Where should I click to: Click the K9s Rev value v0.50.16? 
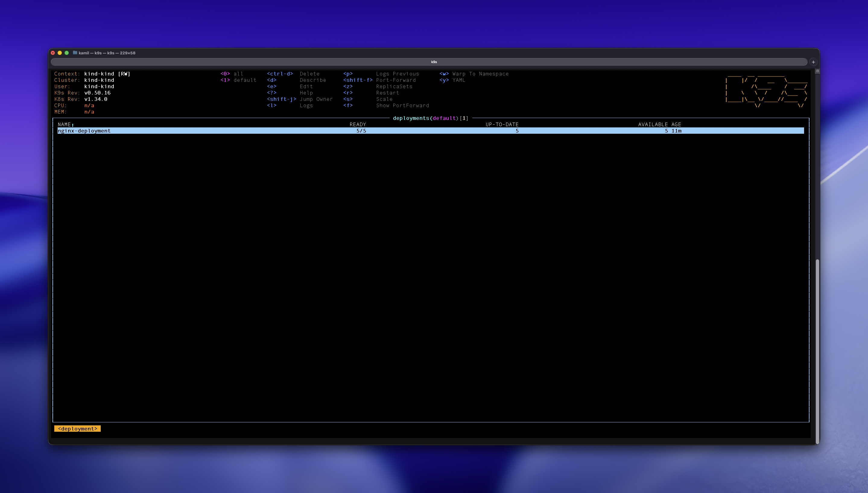click(x=97, y=93)
